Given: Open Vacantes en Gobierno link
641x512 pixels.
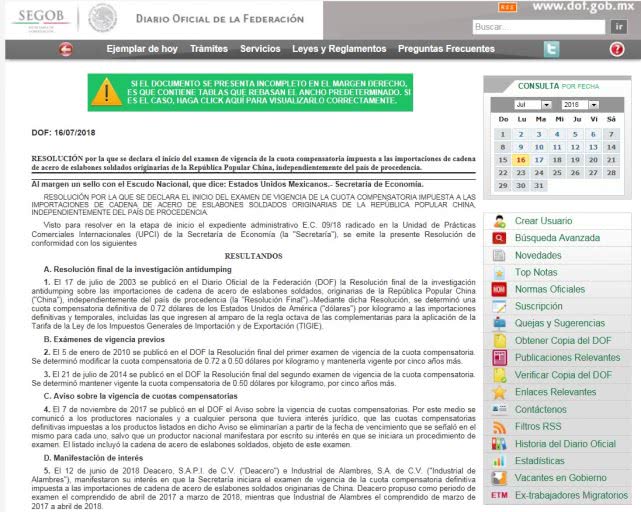Looking at the screenshot, I should (x=560, y=478).
